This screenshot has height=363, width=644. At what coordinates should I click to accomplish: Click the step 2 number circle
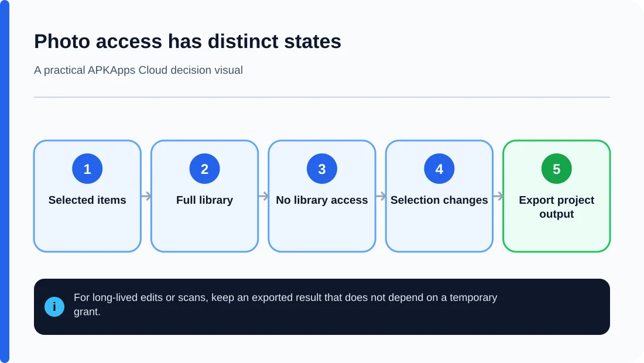coord(204,169)
